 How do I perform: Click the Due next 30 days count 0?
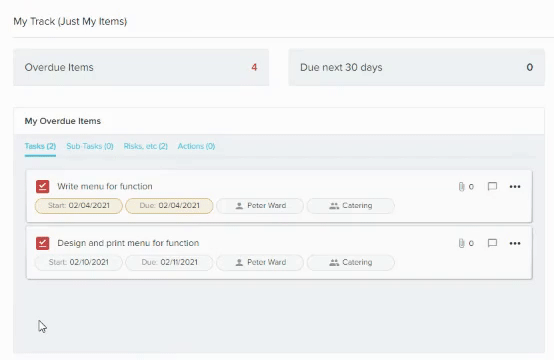pos(530,67)
